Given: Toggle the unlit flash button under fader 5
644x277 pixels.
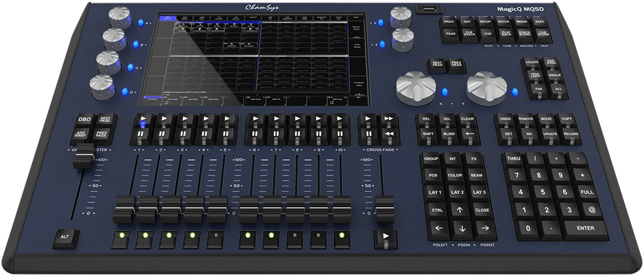Looking at the screenshot, I should (x=216, y=239).
